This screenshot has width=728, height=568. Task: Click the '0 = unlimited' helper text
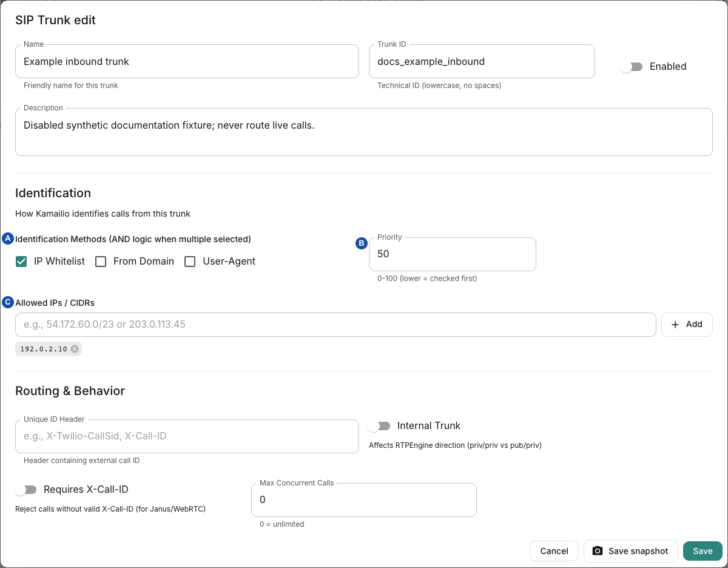click(282, 524)
